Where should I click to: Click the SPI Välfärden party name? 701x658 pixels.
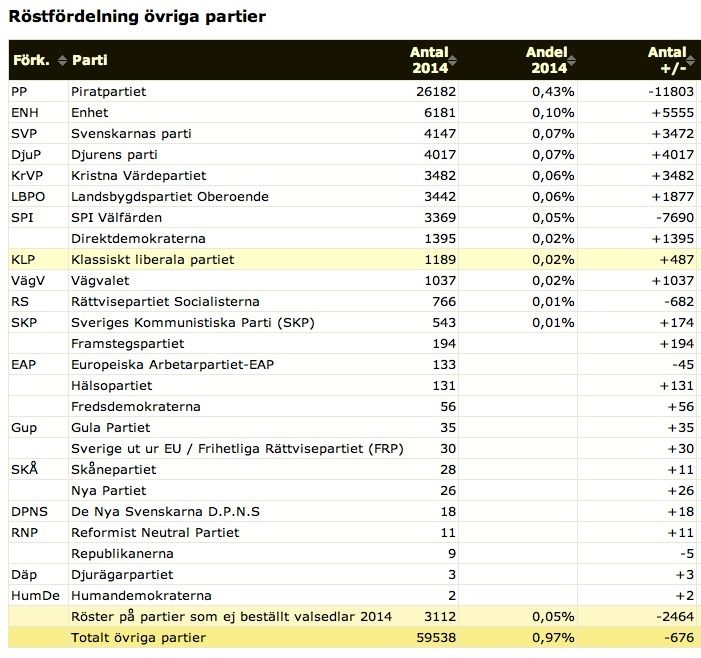click(x=116, y=217)
